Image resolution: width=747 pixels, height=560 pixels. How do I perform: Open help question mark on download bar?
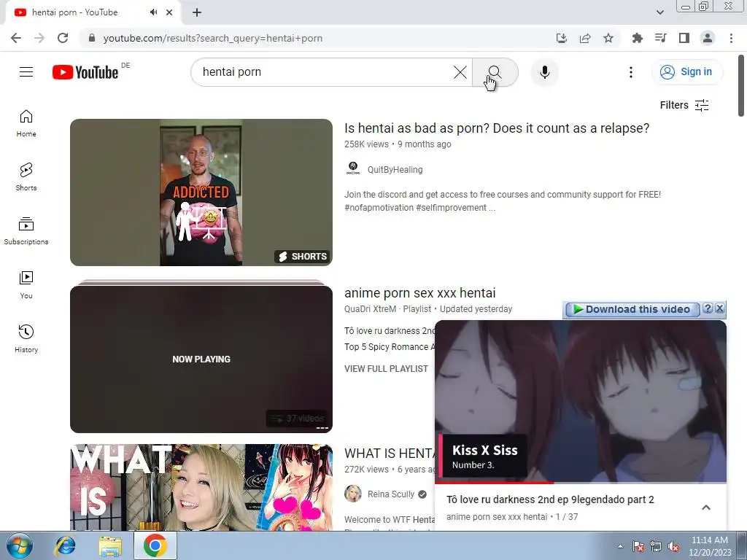pyautogui.click(x=708, y=308)
